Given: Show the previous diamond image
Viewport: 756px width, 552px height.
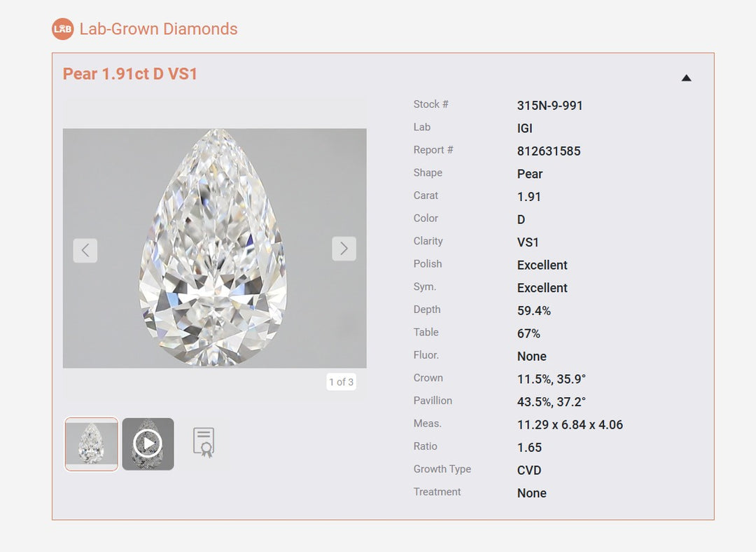Looking at the screenshot, I should [x=85, y=250].
